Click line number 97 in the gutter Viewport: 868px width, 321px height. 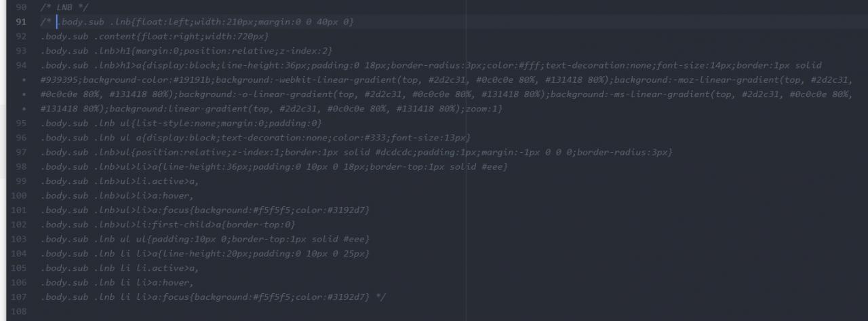(x=20, y=152)
